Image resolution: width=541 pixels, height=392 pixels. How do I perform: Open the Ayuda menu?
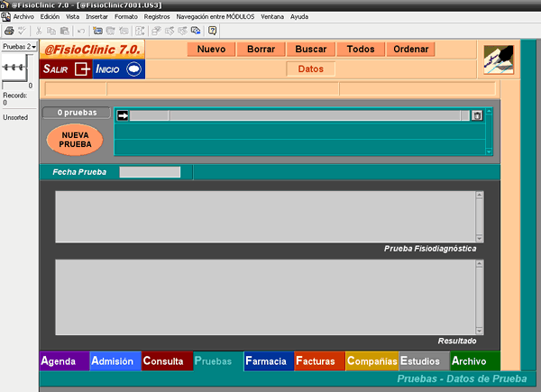(299, 16)
